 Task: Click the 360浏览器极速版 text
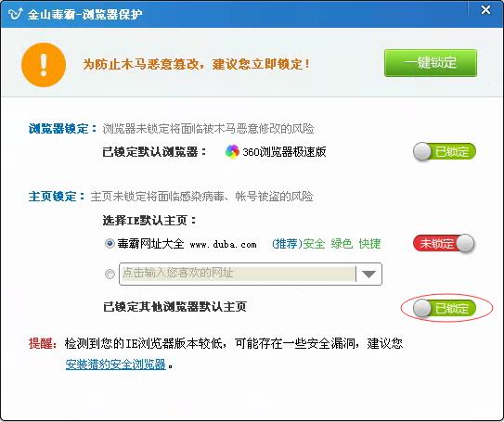coord(284,151)
